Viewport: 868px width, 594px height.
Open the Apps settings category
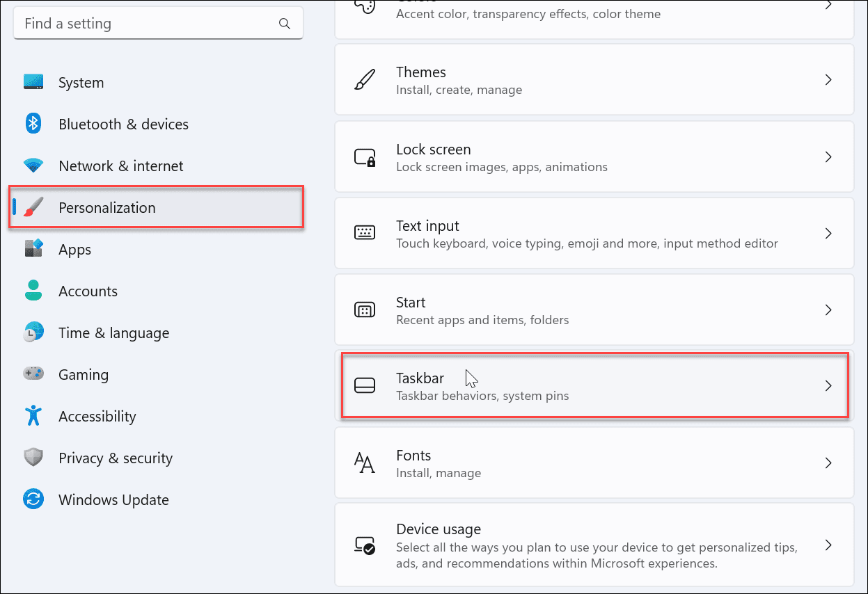(x=158, y=249)
